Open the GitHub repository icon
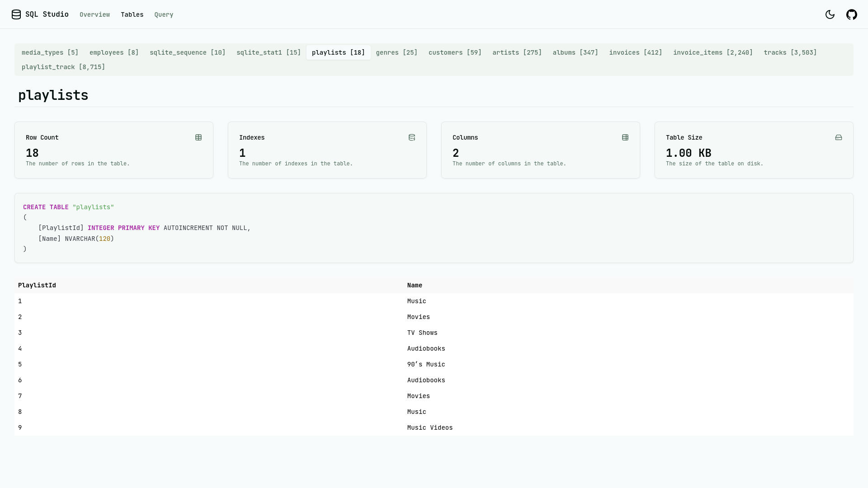The width and height of the screenshot is (868, 488). coord(851,14)
